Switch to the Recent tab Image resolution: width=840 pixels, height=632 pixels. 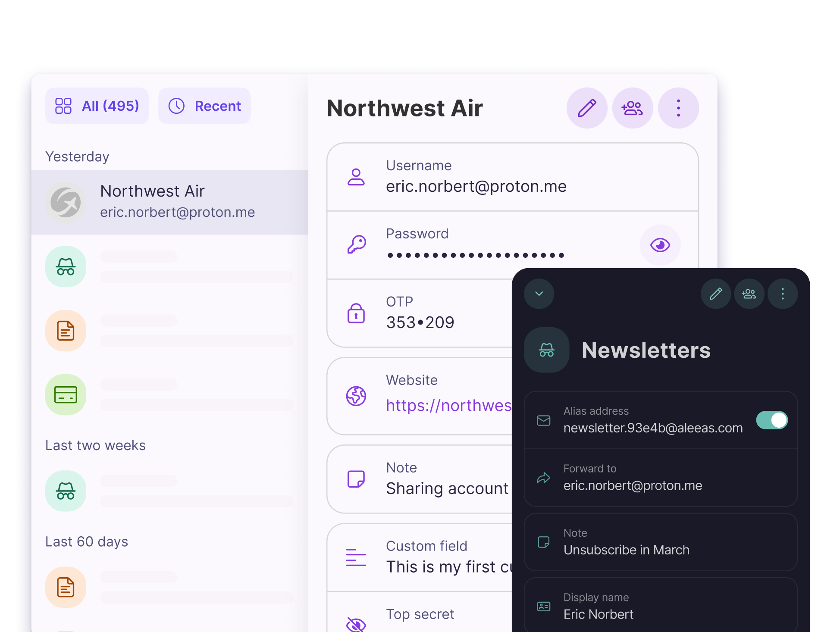click(204, 106)
